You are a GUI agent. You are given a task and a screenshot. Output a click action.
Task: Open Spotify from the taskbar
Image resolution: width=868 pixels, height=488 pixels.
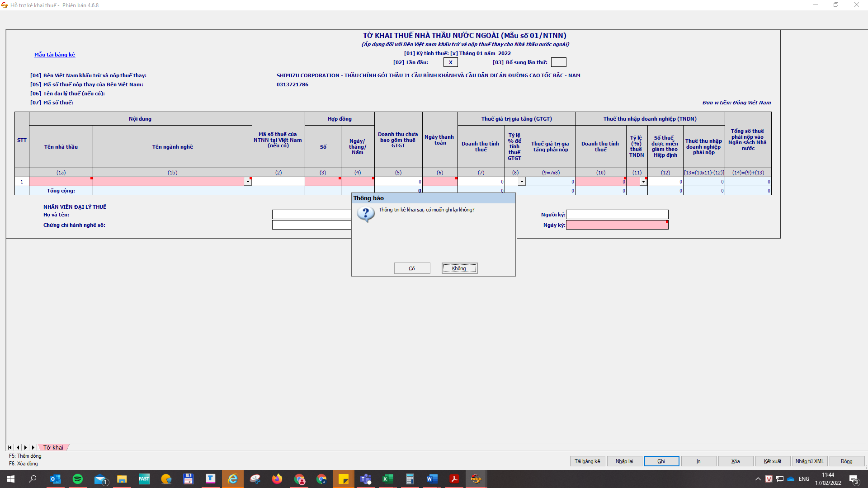tap(78, 479)
